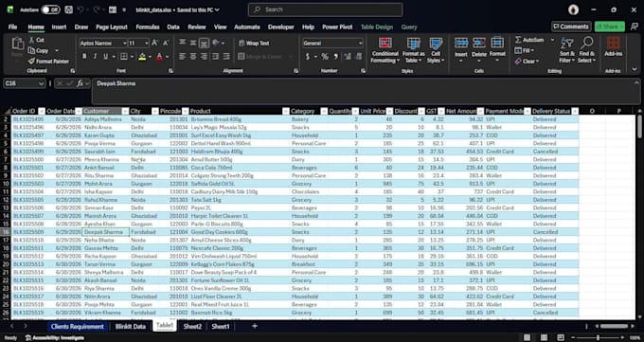Screen dimensions: 644x342
Task: Switch to Clients Requirement sheet tab
Action: click(x=78, y=327)
